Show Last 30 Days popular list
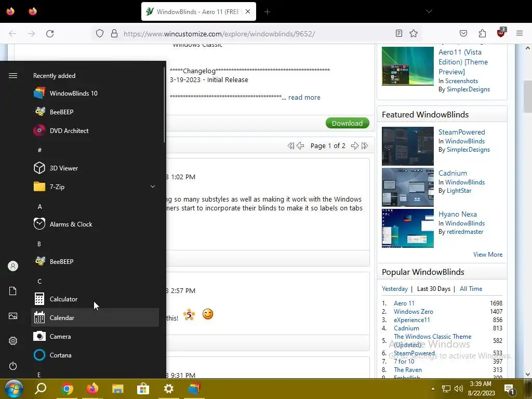The image size is (532, 399). (x=434, y=289)
